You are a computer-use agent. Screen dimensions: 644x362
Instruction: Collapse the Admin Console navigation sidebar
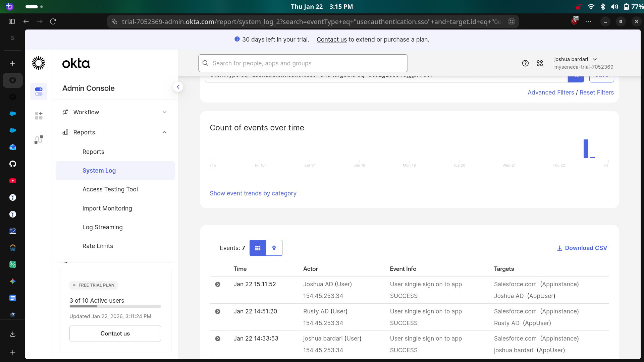[178, 87]
